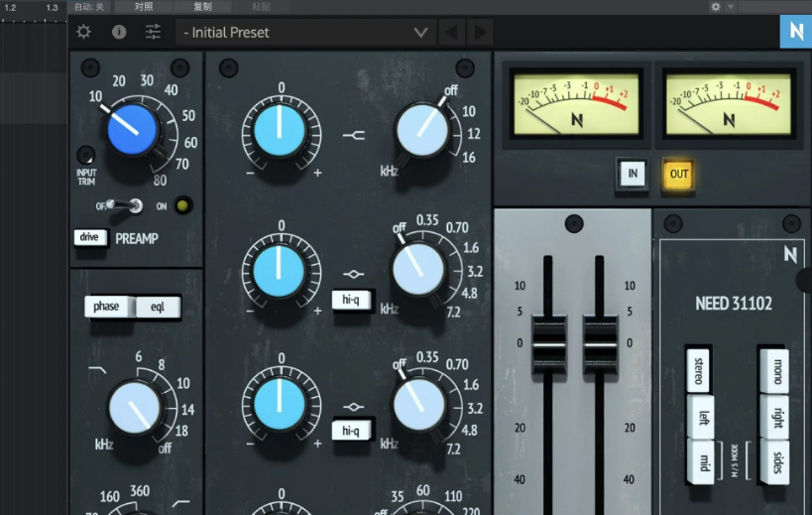Select left channel mode button
812x515 pixels.
(x=701, y=417)
